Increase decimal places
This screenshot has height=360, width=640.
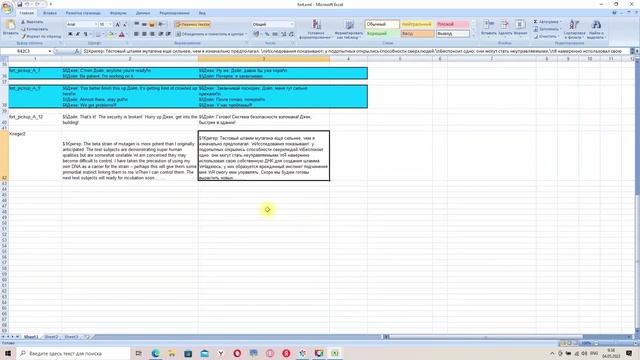pyautogui.click(x=284, y=34)
